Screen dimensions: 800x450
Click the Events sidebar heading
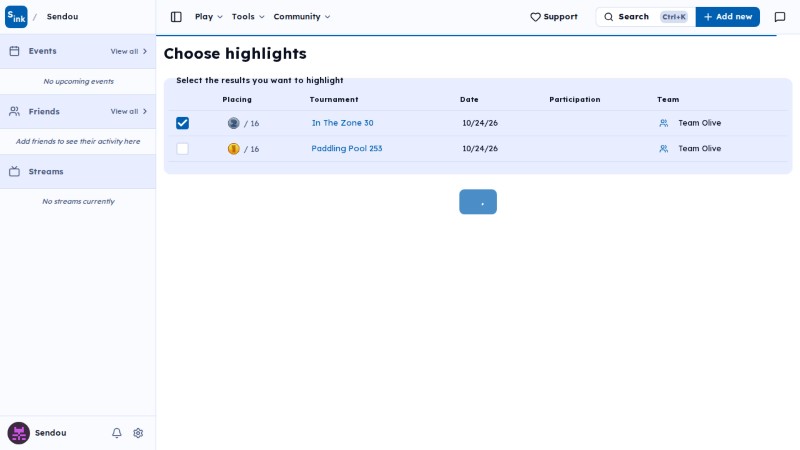(x=42, y=51)
